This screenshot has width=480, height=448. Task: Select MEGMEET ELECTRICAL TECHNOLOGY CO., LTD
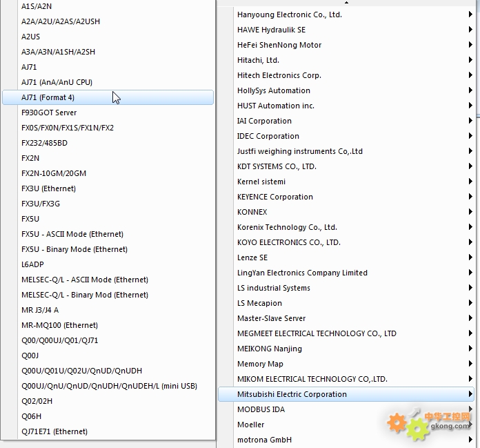tap(346, 333)
